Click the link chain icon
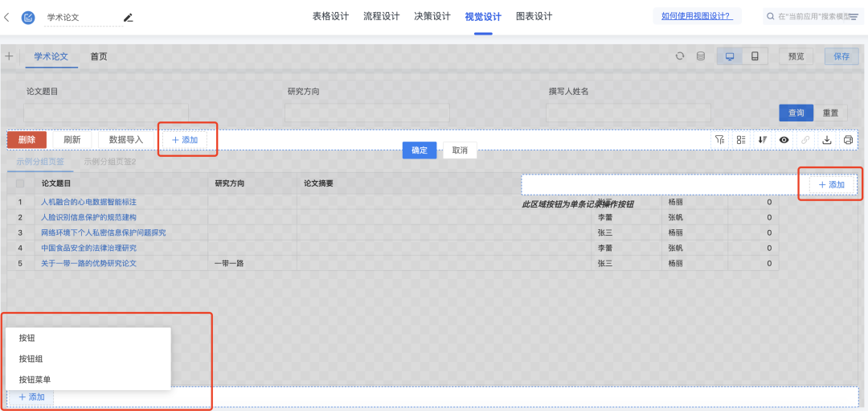Viewport: 868px width, 411px height. [x=805, y=140]
